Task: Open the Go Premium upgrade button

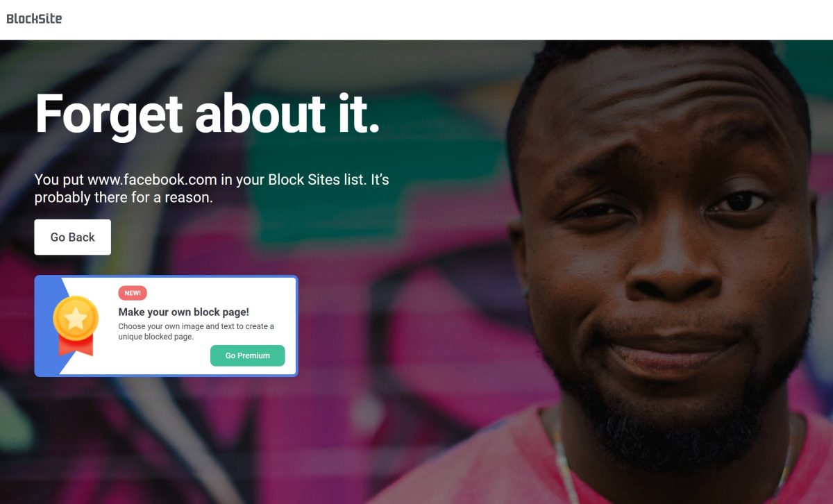Action: click(x=248, y=355)
